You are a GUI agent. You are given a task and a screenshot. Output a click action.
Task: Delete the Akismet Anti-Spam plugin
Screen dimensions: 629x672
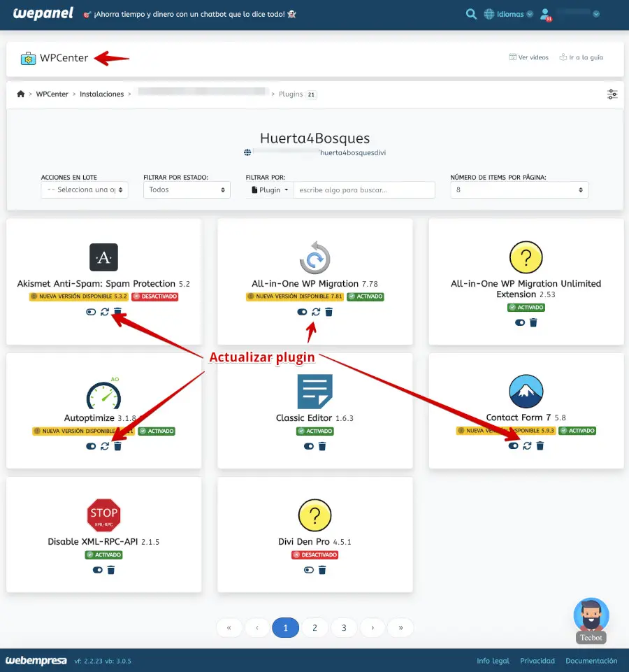tap(118, 312)
